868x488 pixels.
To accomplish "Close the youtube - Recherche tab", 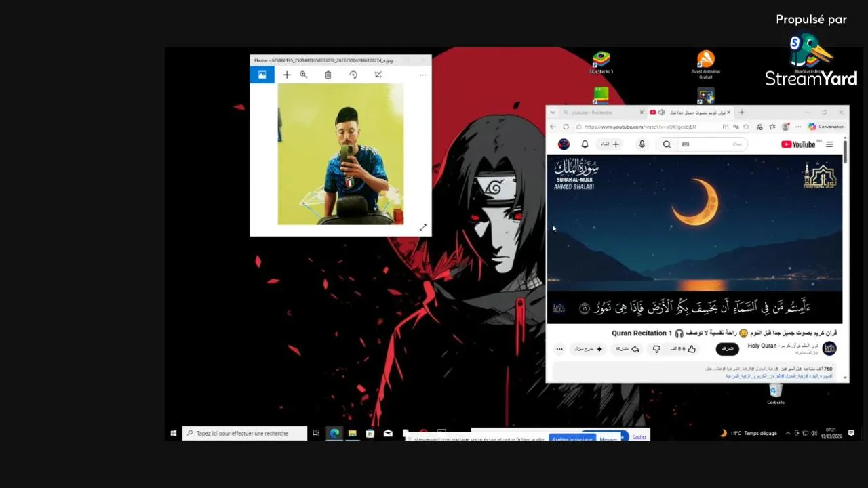I will coord(642,113).
